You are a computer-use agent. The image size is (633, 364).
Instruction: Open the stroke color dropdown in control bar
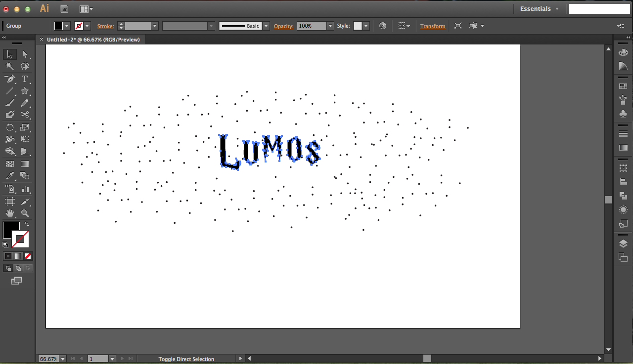(x=87, y=26)
